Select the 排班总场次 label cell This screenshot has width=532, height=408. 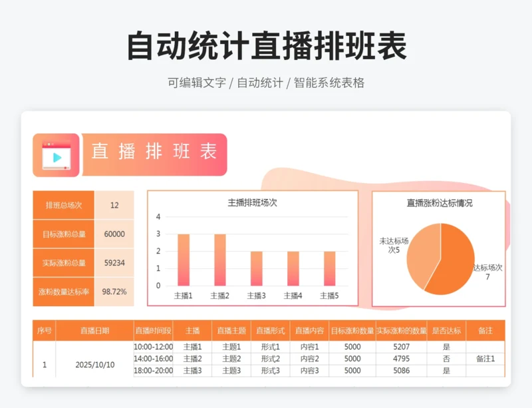point(63,205)
